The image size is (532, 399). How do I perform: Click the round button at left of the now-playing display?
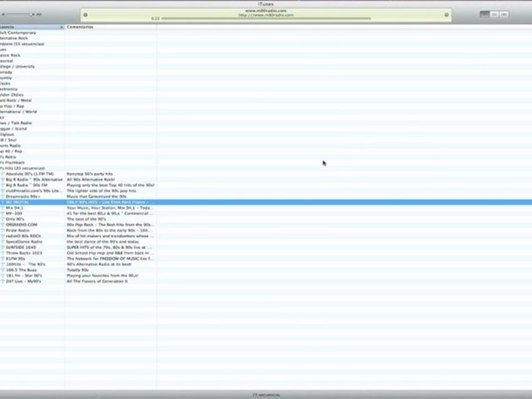(x=85, y=15)
